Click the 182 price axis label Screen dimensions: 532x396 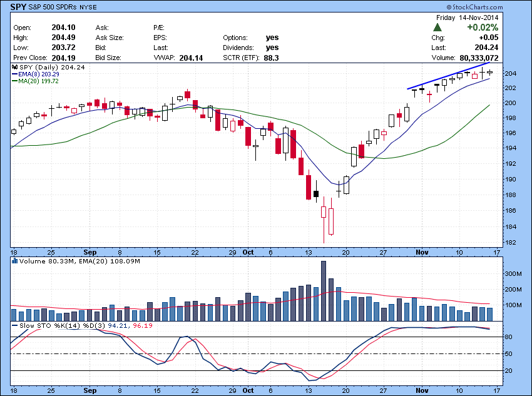tap(511, 242)
